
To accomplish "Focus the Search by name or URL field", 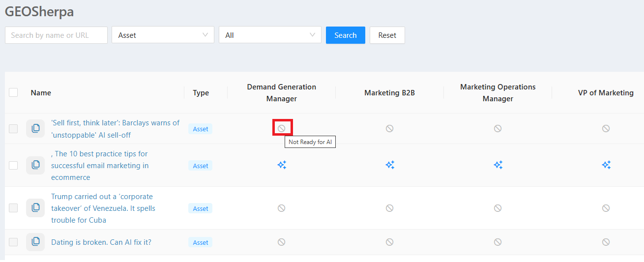I will coord(56,35).
